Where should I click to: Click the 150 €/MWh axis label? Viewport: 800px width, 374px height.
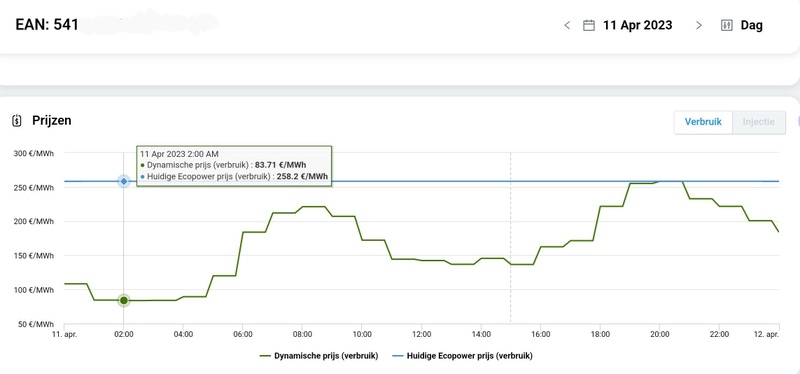click(x=34, y=256)
